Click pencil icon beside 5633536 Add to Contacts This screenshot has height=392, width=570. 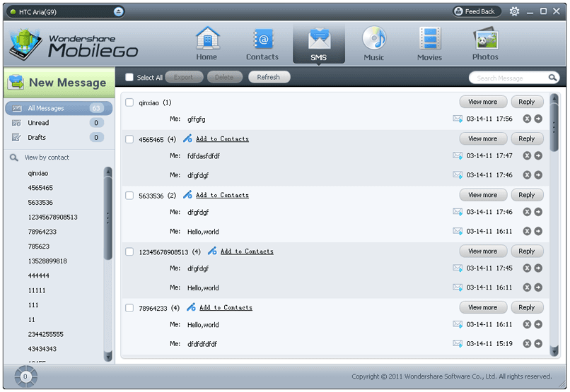click(x=187, y=194)
